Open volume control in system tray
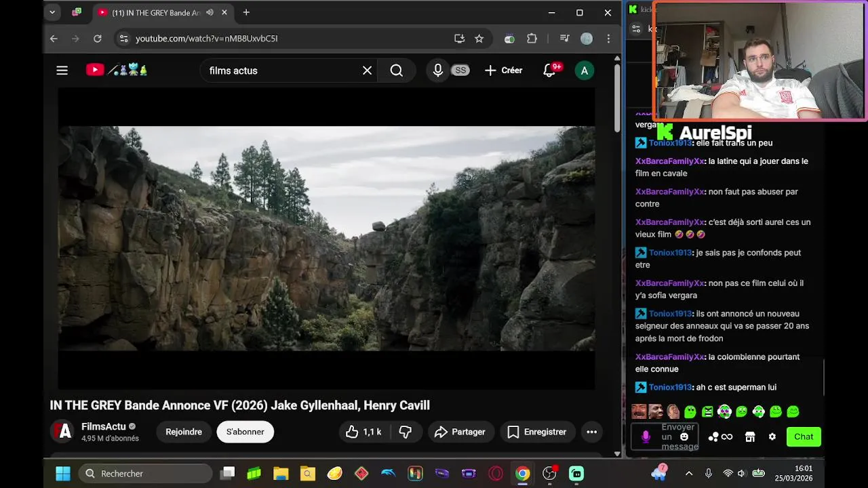This screenshot has width=868, height=488. click(742, 474)
